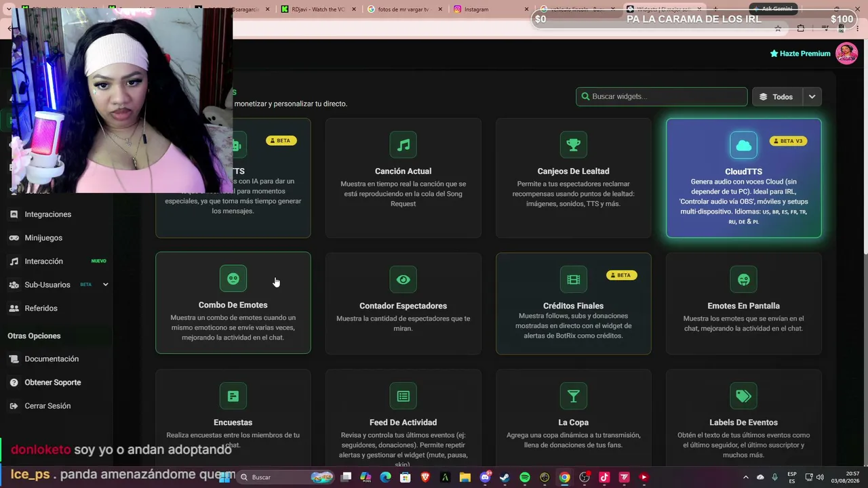Open the Labels De Eventos tags icon

[744, 396]
